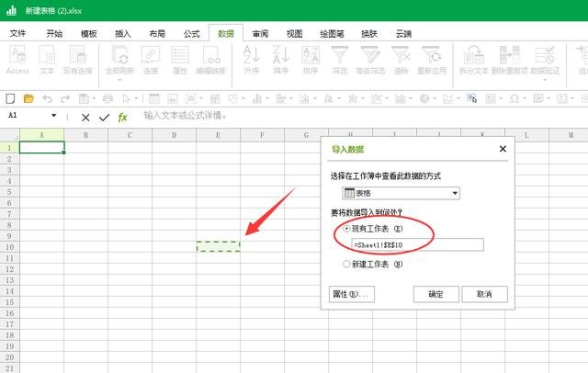The height and width of the screenshot is (373, 588).
Task: Switch to the 绘图笔 tab
Action: point(332,33)
